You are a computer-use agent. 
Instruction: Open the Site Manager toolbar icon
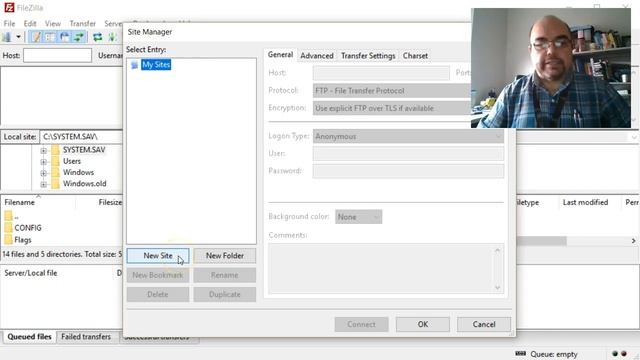pyautogui.click(x=7, y=37)
